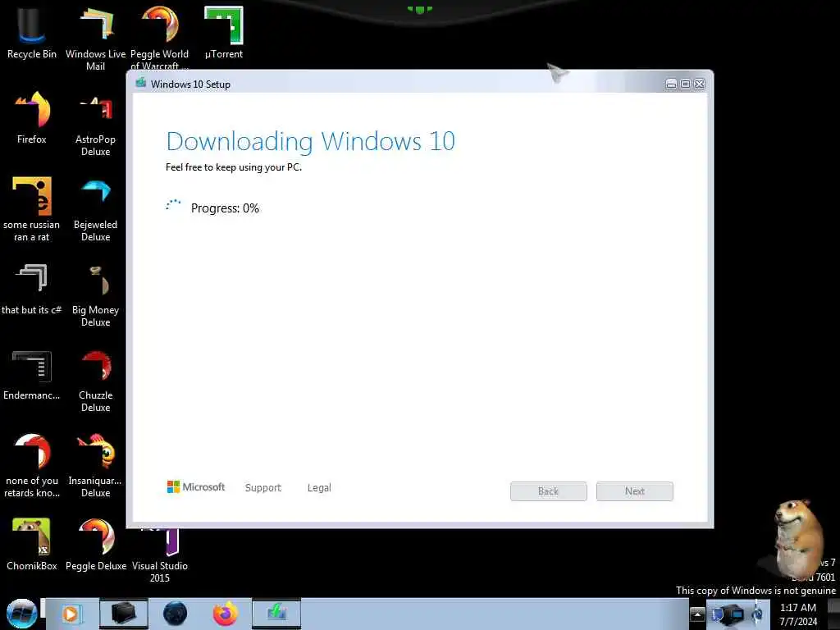Click the dark globe taskbar icon
This screenshot has height=630, width=840.
175,614
